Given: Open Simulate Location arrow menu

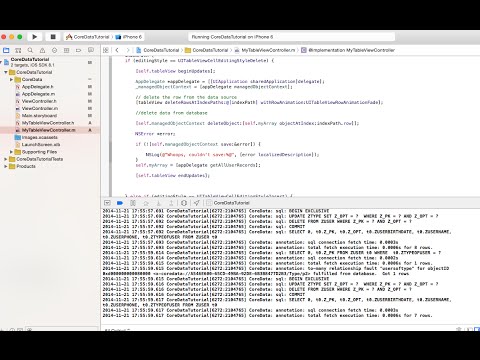Looking at the screenshot, I should (197, 203).
